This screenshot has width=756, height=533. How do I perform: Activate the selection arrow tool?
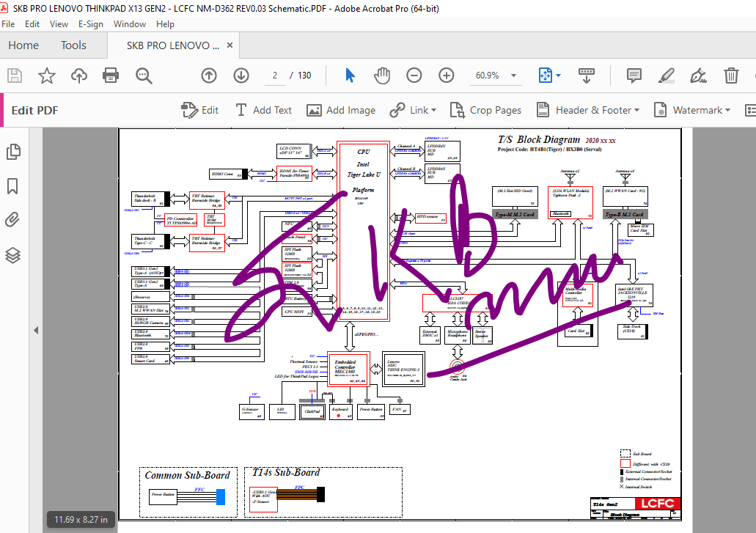pos(350,76)
